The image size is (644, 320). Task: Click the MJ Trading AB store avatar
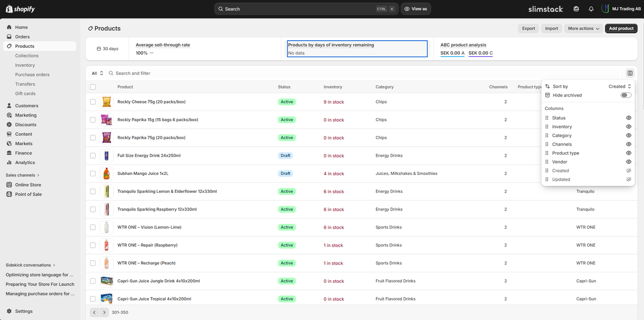pos(605,9)
